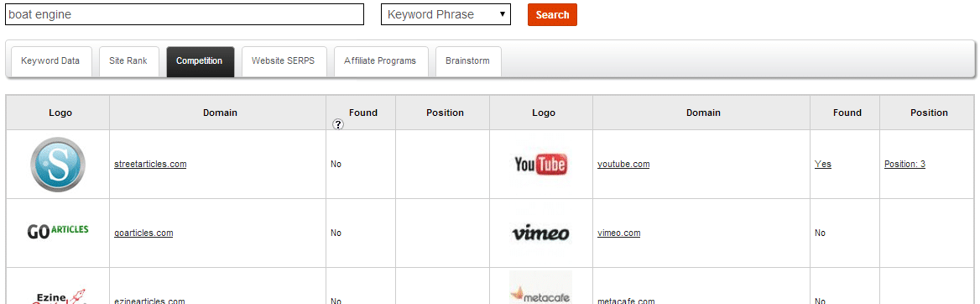Image resolution: width=980 pixels, height=304 pixels.
Task: Open the Brainstorm tab
Action: tap(467, 61)
